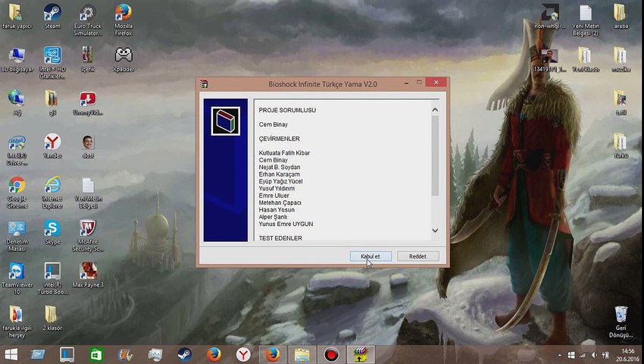Click the Kabul et button

[x=370, y=256]
